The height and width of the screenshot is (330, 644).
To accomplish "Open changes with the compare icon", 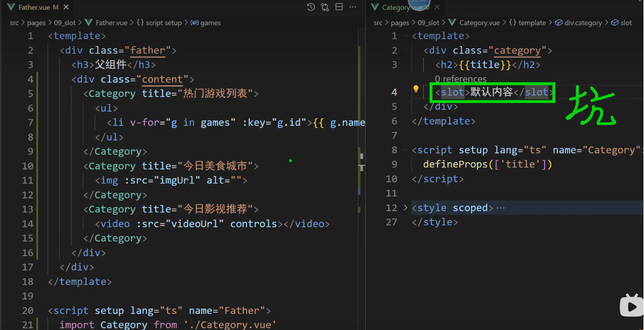I will click(325, 7).
